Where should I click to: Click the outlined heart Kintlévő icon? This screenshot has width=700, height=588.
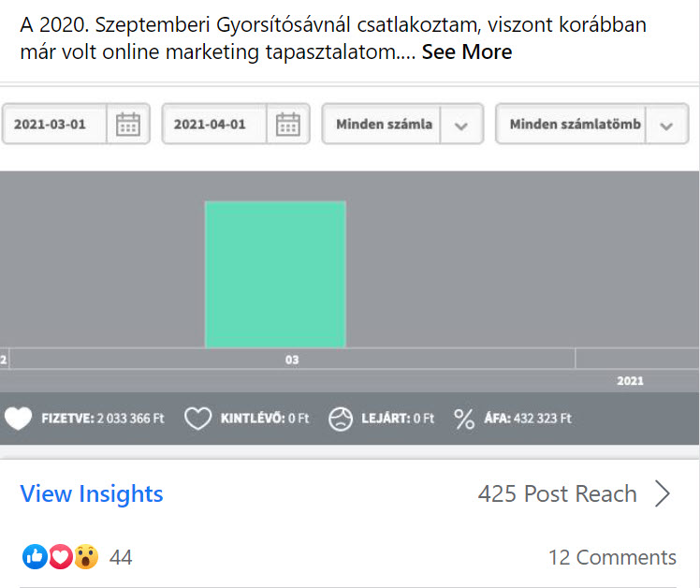point(197,419)
